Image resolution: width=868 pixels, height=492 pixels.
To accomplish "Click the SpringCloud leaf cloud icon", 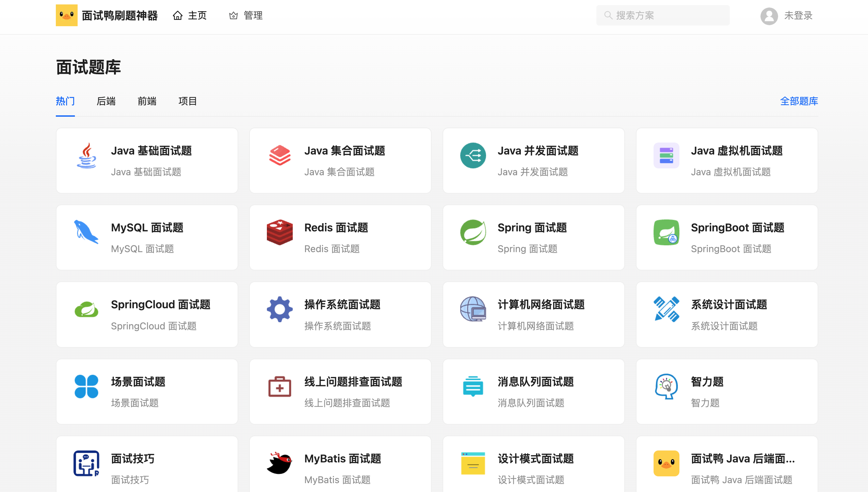I will coord(86,309).
